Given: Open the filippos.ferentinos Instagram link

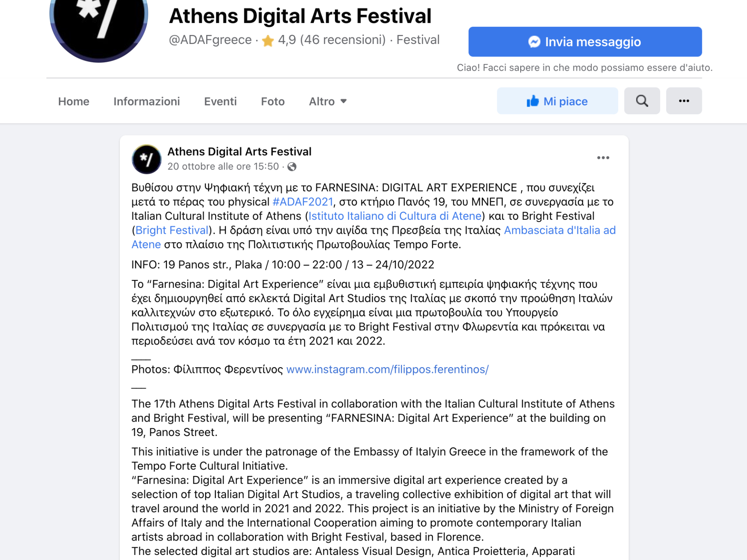Looking at the screenshot, I should click(387, 369).
